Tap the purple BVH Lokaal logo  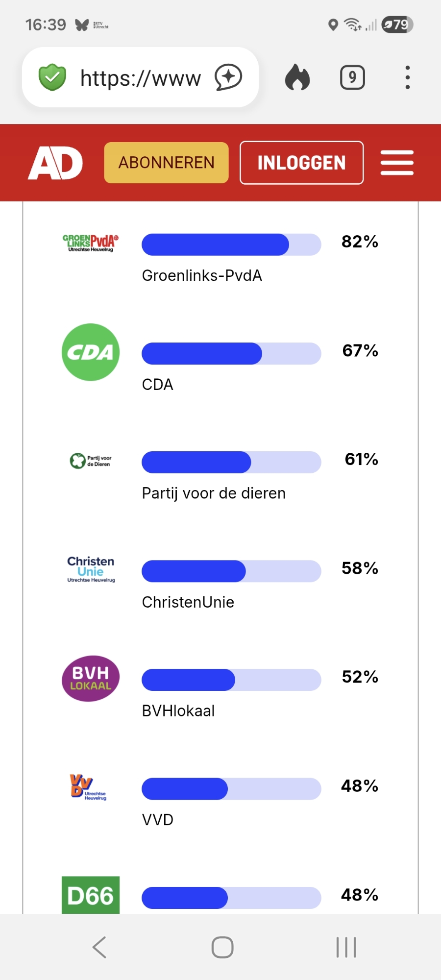tap(91, 679)
